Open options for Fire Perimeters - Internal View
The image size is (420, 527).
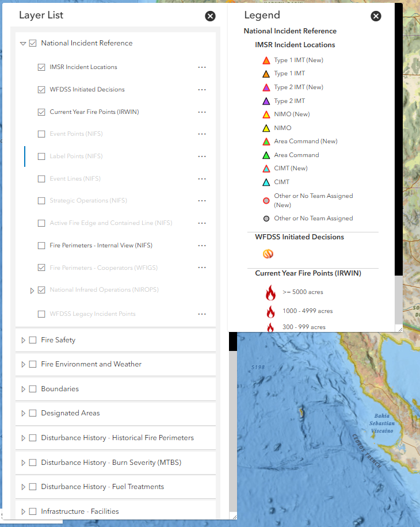click(202, 246)
